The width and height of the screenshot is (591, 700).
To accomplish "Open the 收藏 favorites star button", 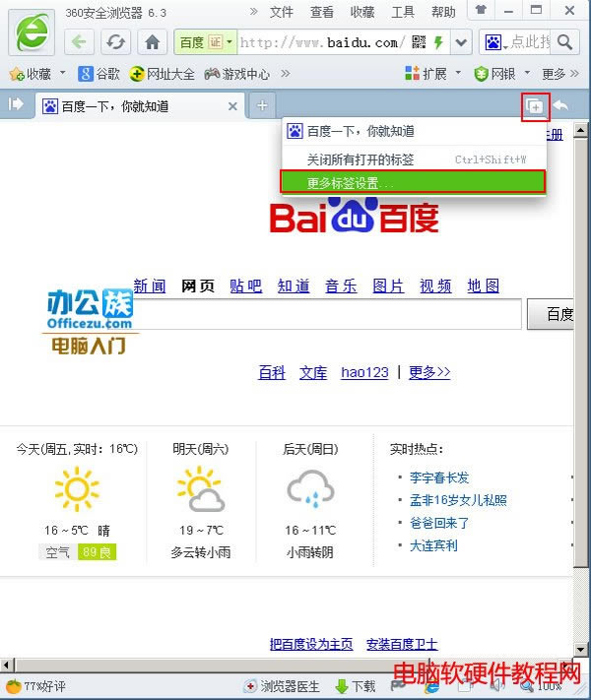I will click(x=31, y=74).
